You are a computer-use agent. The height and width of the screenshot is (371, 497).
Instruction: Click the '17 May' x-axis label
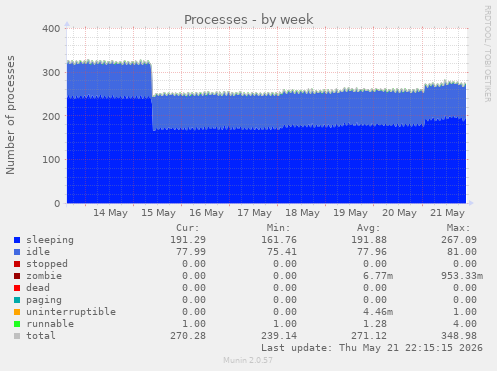254,213
